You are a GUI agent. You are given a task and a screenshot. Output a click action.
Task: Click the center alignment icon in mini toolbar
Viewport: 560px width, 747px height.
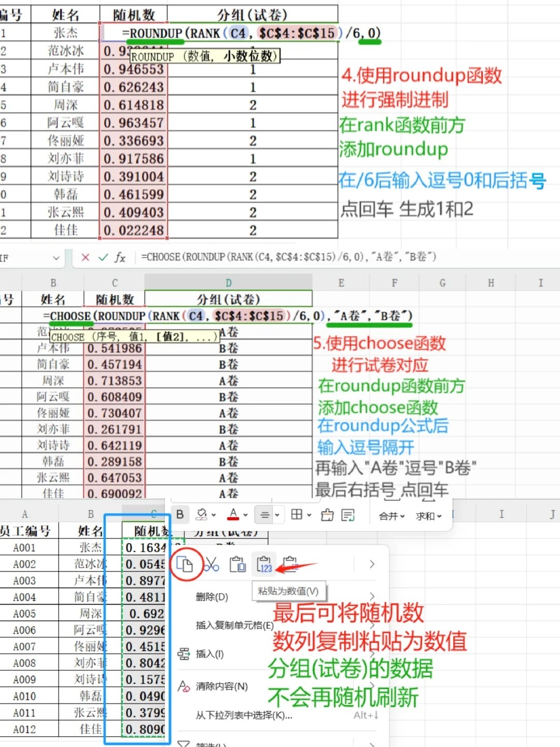tap(265, 515)
